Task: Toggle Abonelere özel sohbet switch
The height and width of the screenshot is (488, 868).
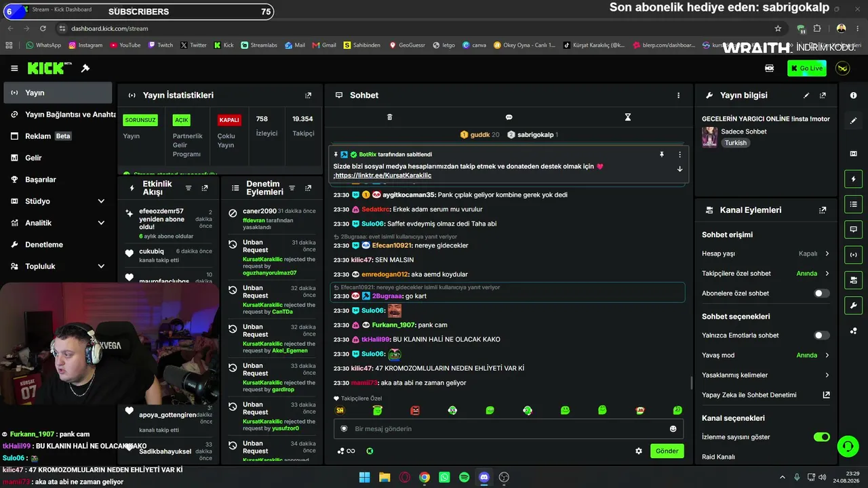Action: (x=821, y=293)
